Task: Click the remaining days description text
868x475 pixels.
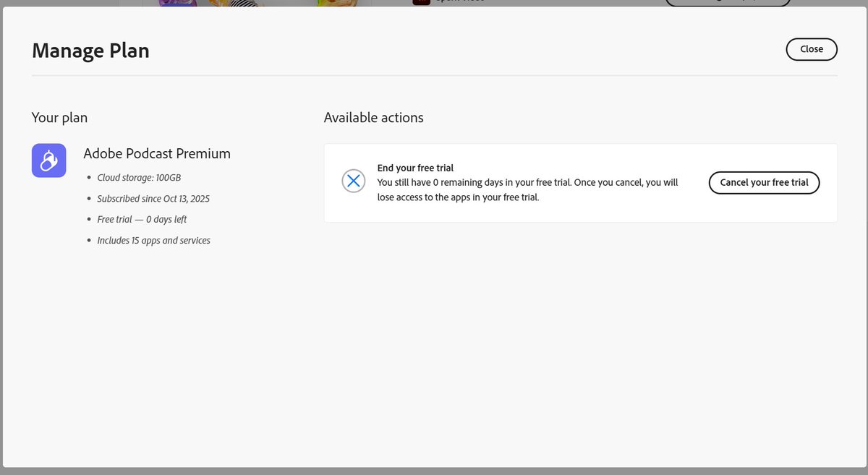Action: (528, 189)
